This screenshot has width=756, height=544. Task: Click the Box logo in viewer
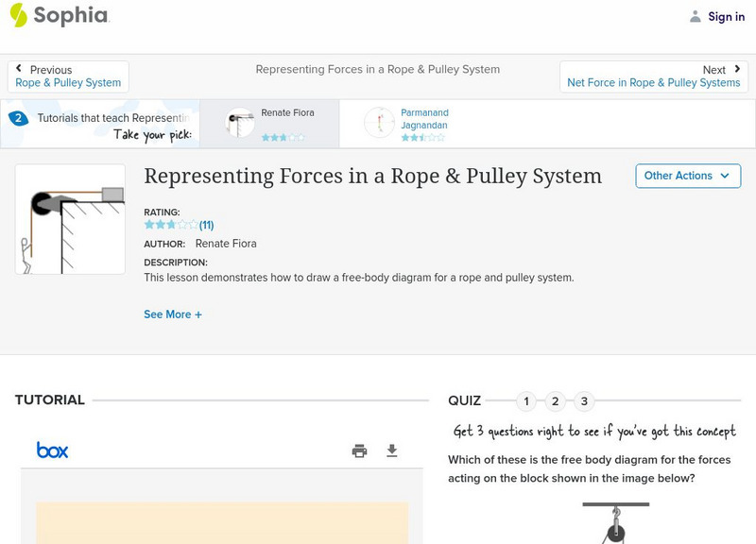52,450
